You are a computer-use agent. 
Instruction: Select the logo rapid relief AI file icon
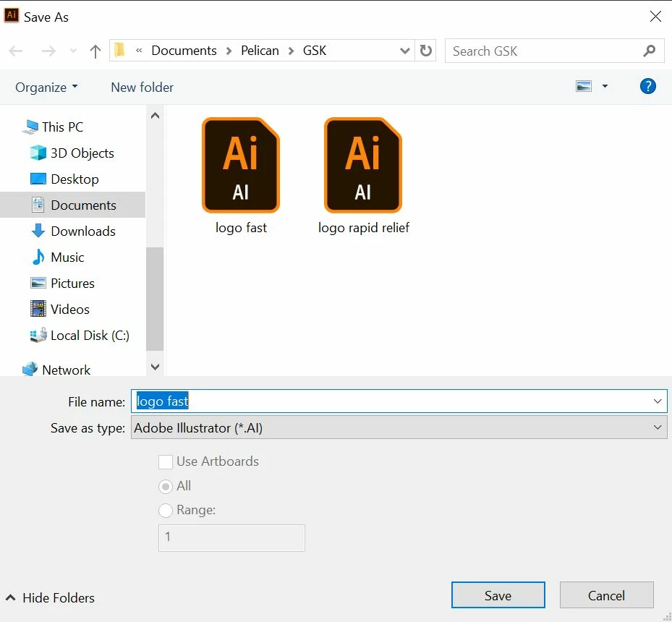coord(363,165)
